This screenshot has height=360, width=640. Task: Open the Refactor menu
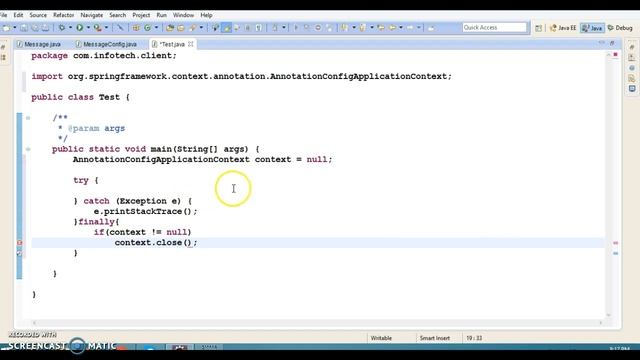click(64, 15)
